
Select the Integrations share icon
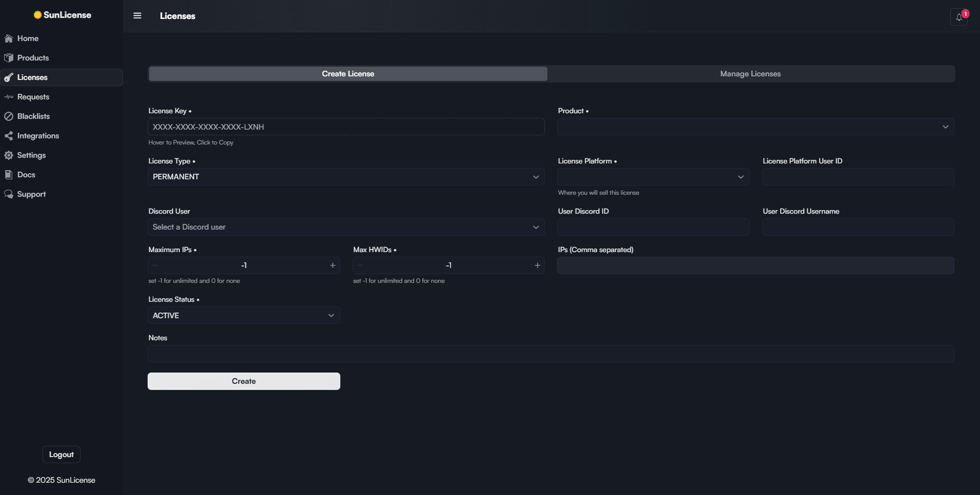8,136
